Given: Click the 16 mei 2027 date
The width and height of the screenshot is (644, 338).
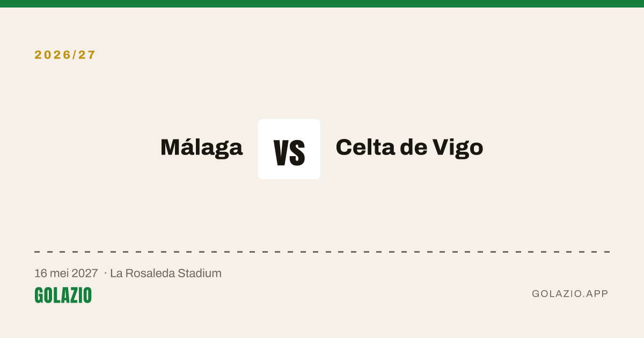Looking at the screenshot, I should click(66, 273).
